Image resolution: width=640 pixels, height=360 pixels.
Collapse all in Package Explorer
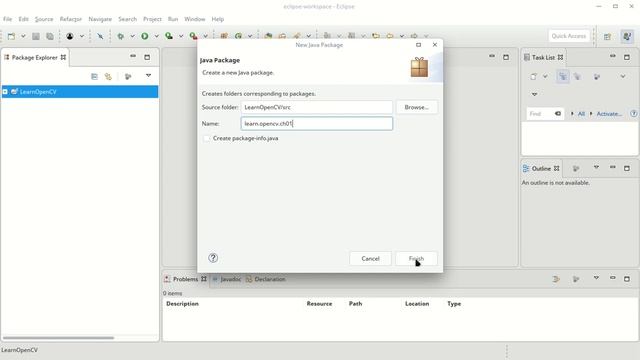point(94,76)
